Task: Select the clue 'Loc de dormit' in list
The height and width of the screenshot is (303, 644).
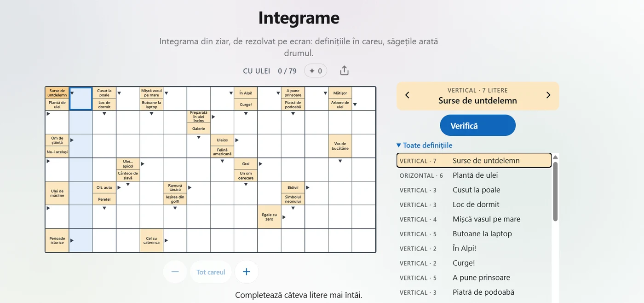Action: point(474,204)
